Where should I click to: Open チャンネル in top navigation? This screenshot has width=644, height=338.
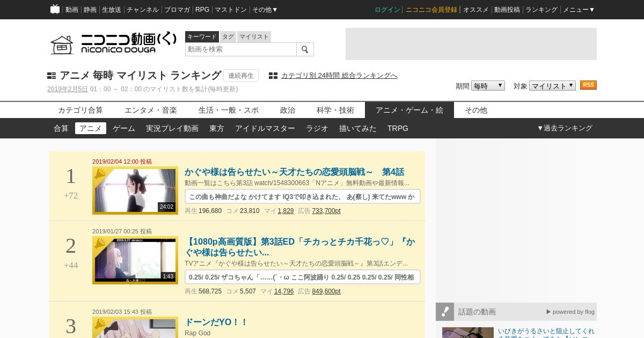pyautogui.click(x=143, y=10)
